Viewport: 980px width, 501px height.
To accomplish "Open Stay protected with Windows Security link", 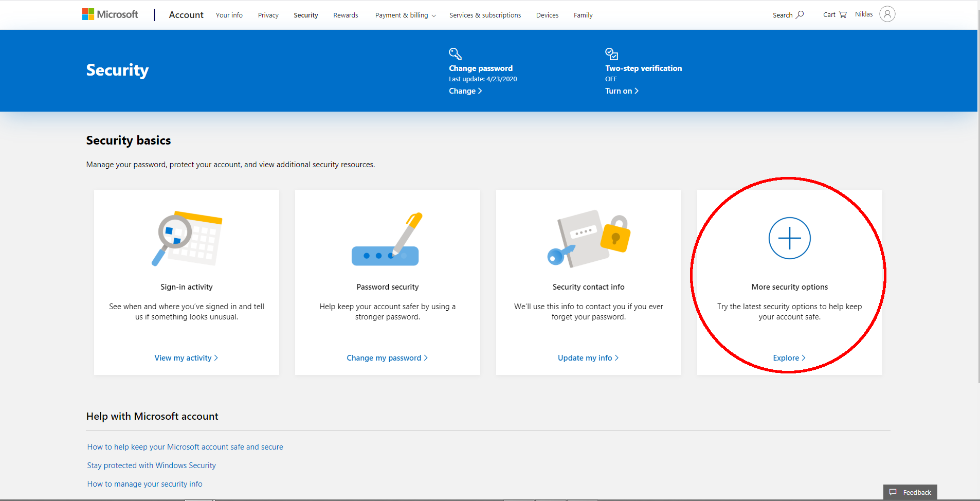I will pyautogui.click(x=151, y=465).
